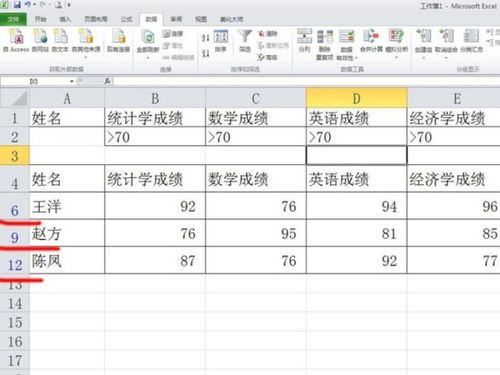Expand the arrow below 全部刷新
Viewport: 500px width, 375px height.
(x=148, y=58)
